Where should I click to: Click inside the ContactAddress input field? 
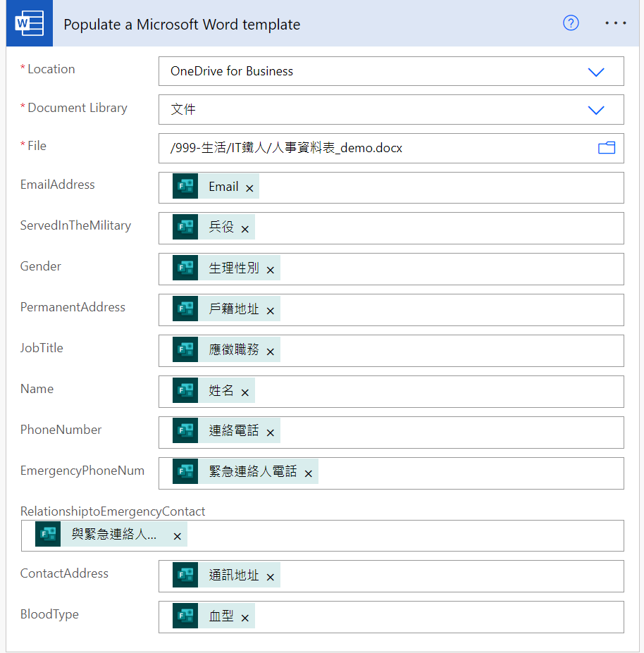pos(391,576)
